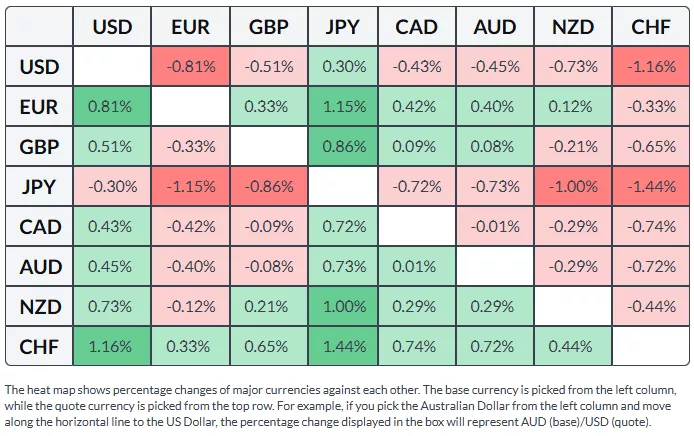Select the 1.15% EUR/JPY cell
The image size is (694, 436).
click(x=342, y=107)
